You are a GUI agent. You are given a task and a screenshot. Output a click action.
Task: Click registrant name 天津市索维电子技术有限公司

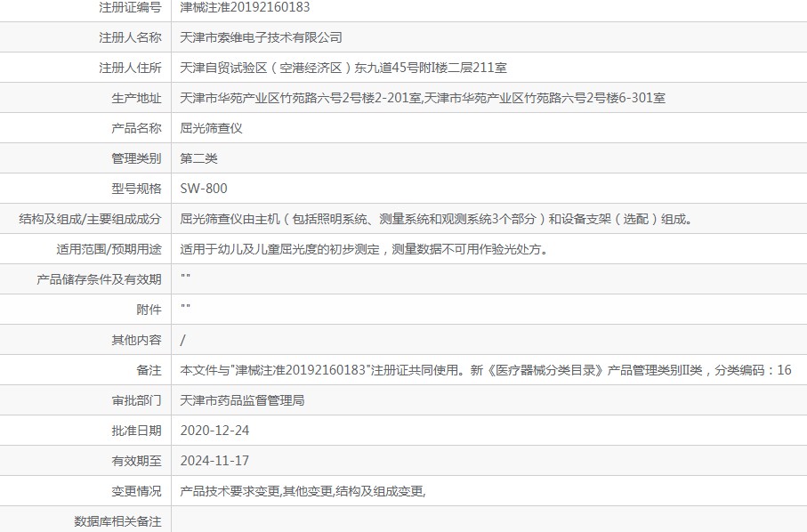[x=261, y=37]
